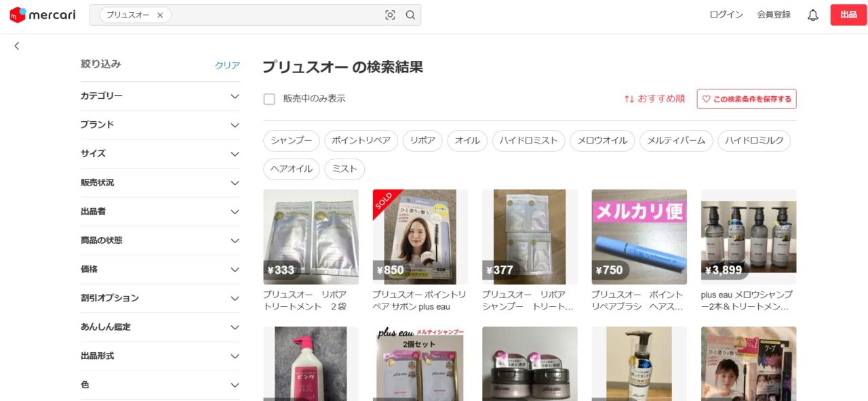Open the ログイン link
The image size is (868, 401).
(x=726, y=15)
